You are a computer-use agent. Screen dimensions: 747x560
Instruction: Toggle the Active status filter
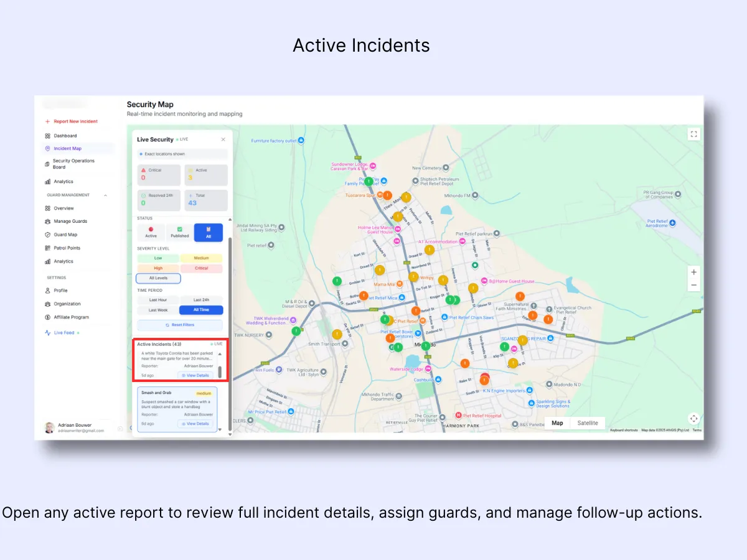point(150,232)
